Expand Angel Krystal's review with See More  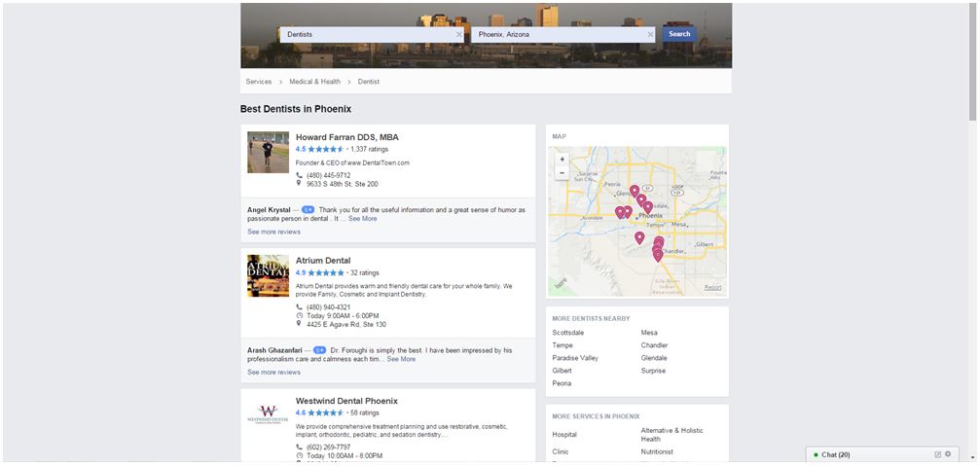tap(362, 219)
